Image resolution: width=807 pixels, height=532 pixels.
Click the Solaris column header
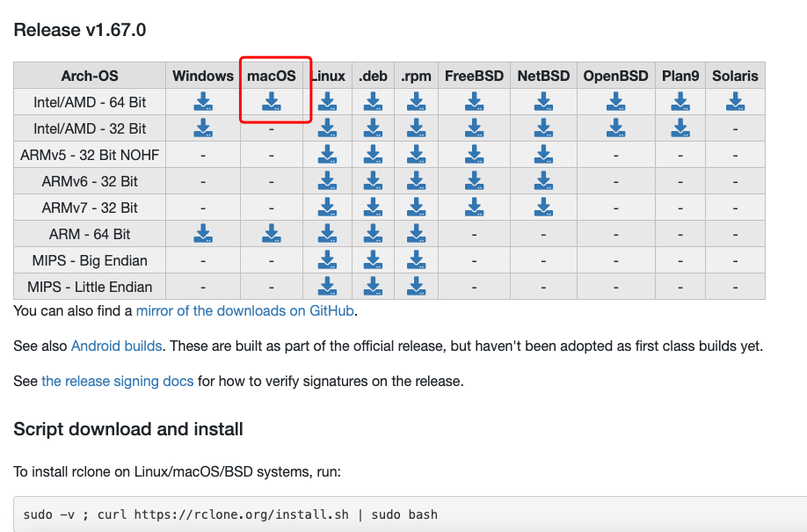[735, 76]
